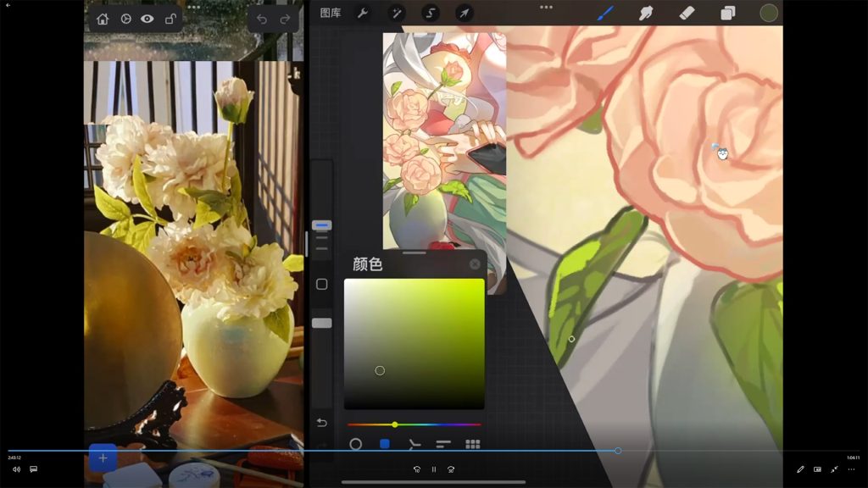
Task: Toggle the square modifier button on sidebar
Action: pyautogui.click(x=322, y=285)
